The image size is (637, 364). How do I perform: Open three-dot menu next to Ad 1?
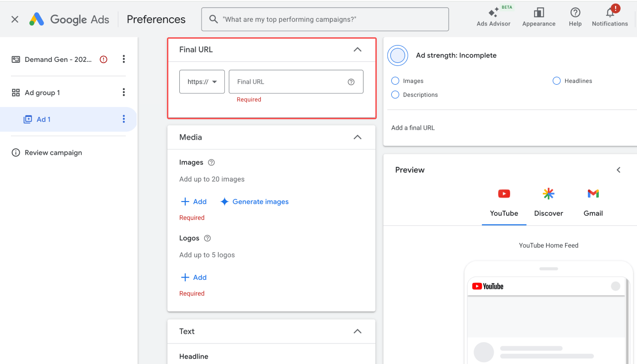[x=124, y=119]
